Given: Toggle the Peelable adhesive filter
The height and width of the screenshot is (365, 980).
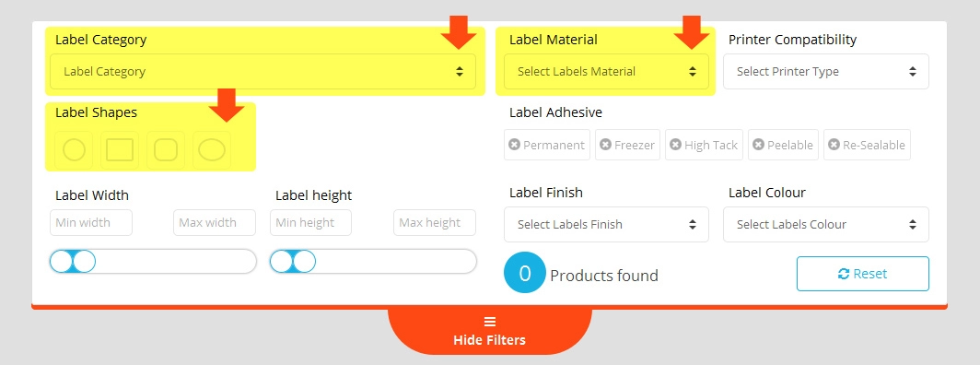Looking at the screenshot, I should (783, 145).
